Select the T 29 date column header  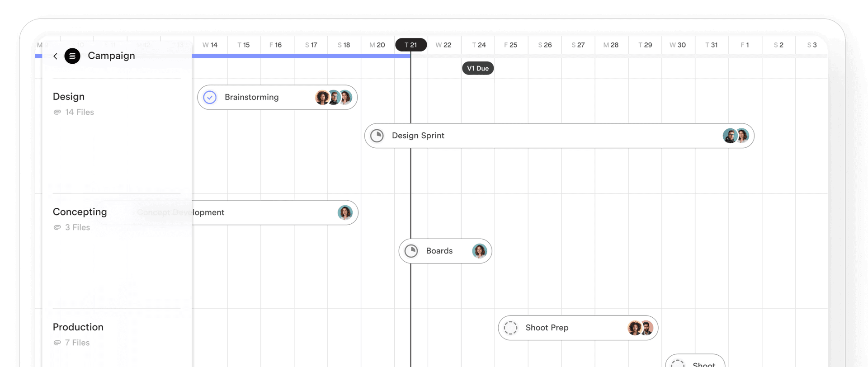(645, 45)
